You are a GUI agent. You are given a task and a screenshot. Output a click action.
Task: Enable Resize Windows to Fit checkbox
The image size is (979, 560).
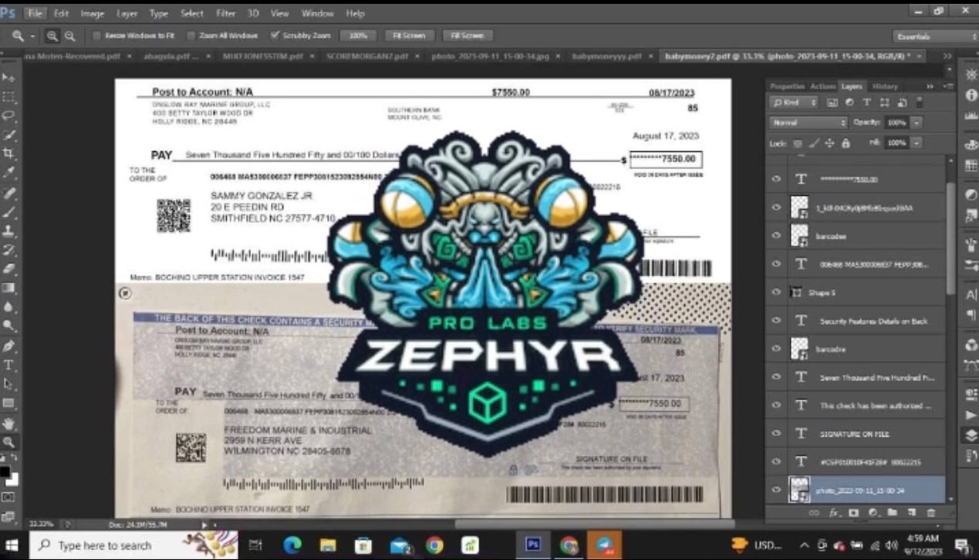pos(96,35)
